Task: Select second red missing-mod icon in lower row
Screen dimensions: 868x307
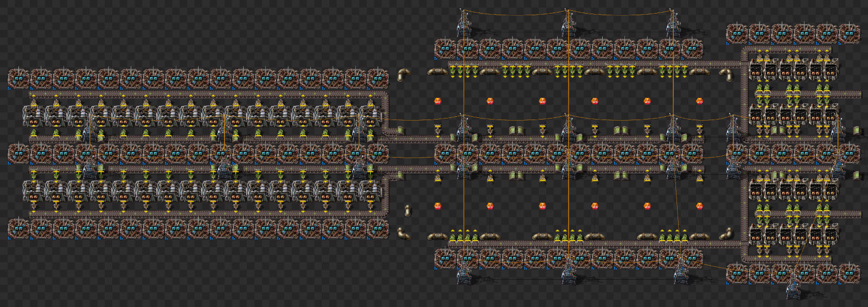Action: coord(490,206)
